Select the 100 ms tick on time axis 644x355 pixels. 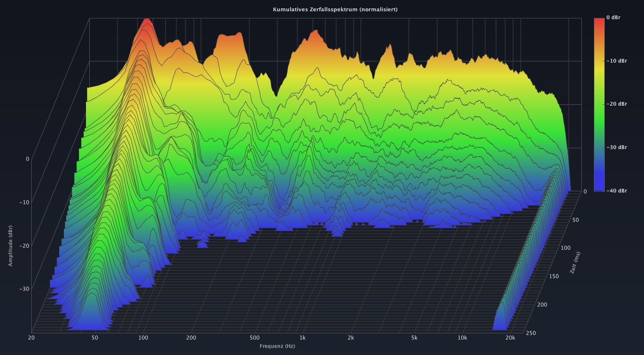[x=565, y=248]
